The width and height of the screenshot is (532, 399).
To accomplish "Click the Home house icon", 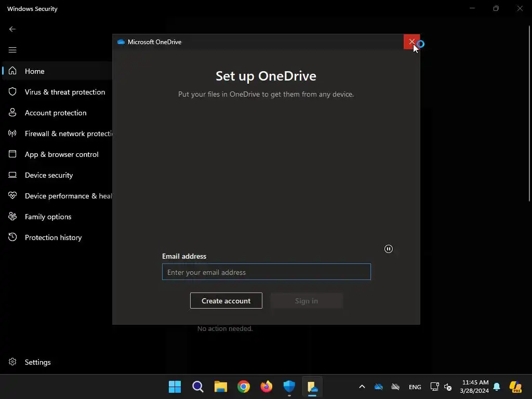I will coord(12,71).
